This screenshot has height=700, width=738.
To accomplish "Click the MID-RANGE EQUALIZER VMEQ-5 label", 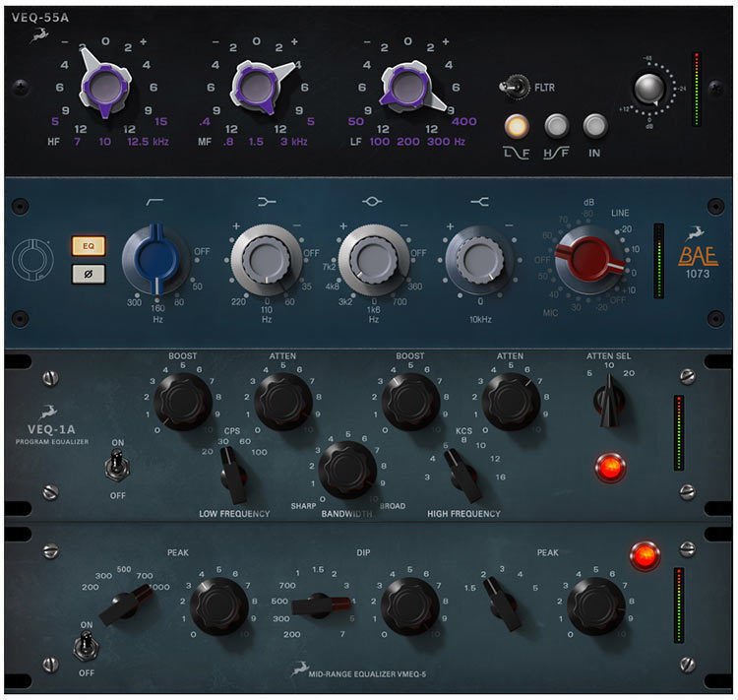I will coord(367,674).
